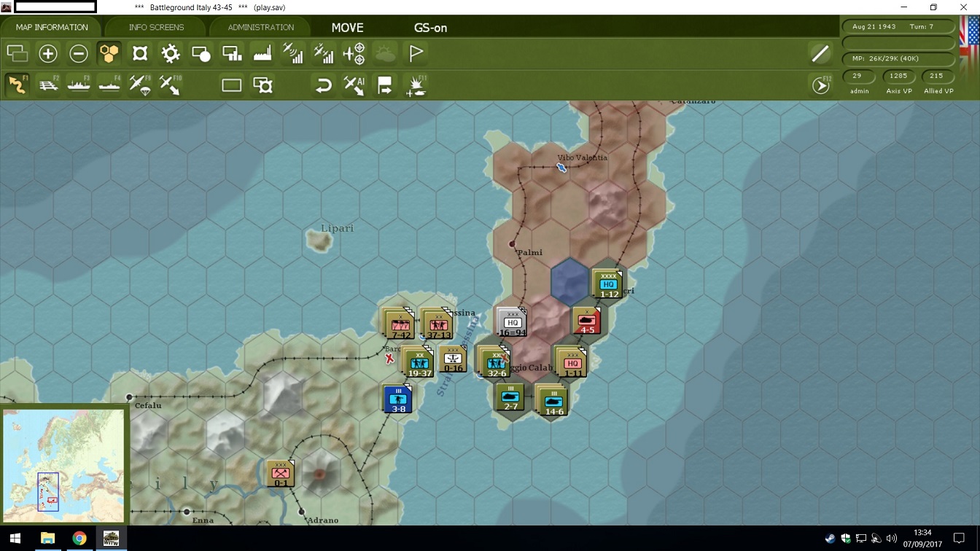Screen dimensions: 980x551
Task: Open the INFO SCREENS tab
Action: pos(156,28)
